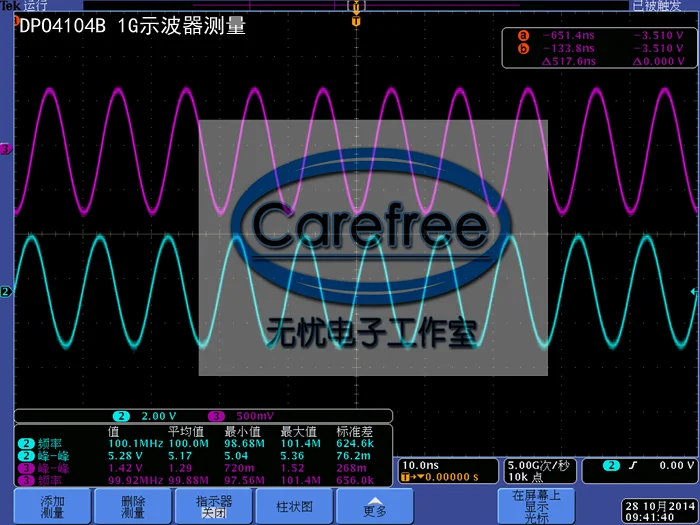
Task: Click the orange T delay icon by 0.00000 s
Action: click(405, 477)
